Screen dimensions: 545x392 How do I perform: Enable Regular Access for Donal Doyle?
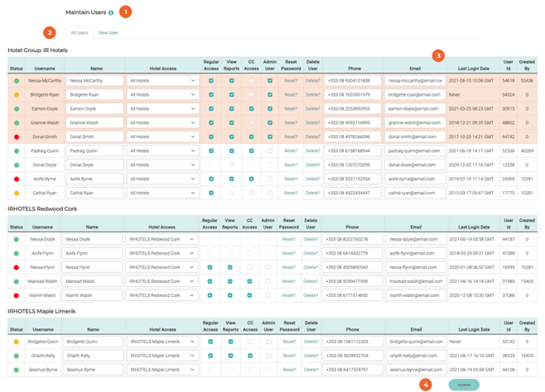coord(211,165)
